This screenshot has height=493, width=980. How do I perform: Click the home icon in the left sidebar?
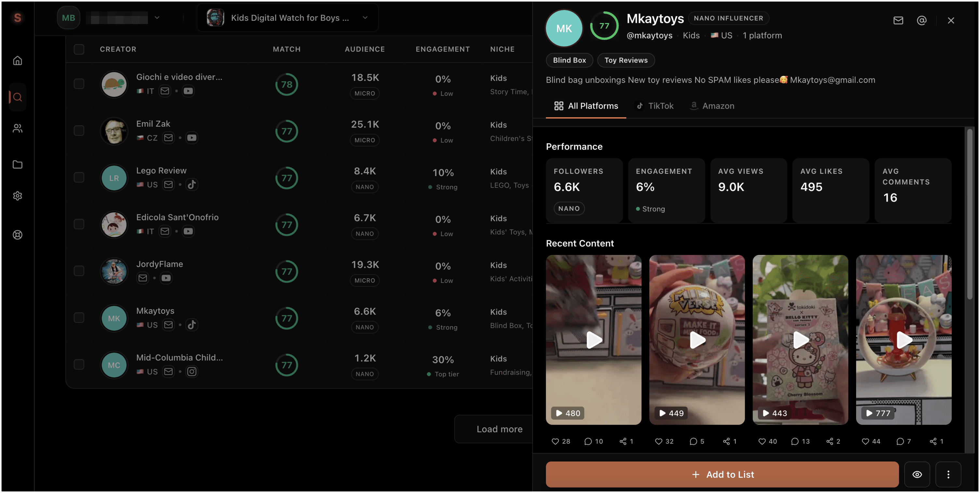click(18, 60)
